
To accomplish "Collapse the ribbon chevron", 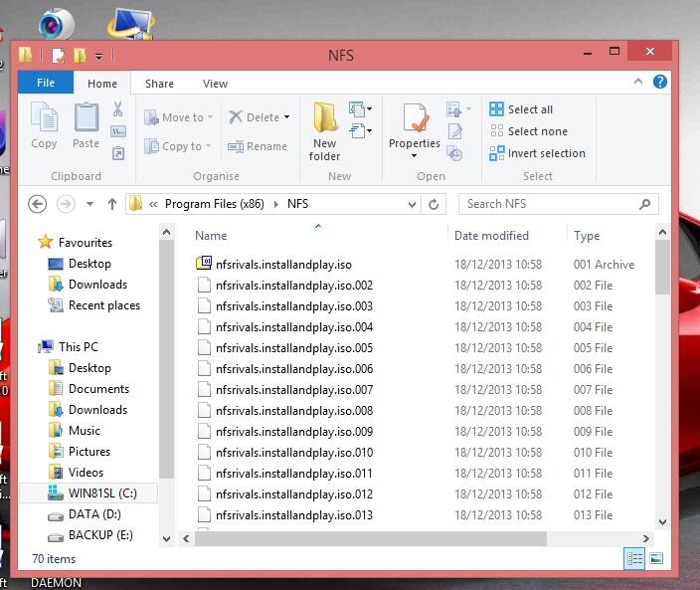I will coord(638,82).
